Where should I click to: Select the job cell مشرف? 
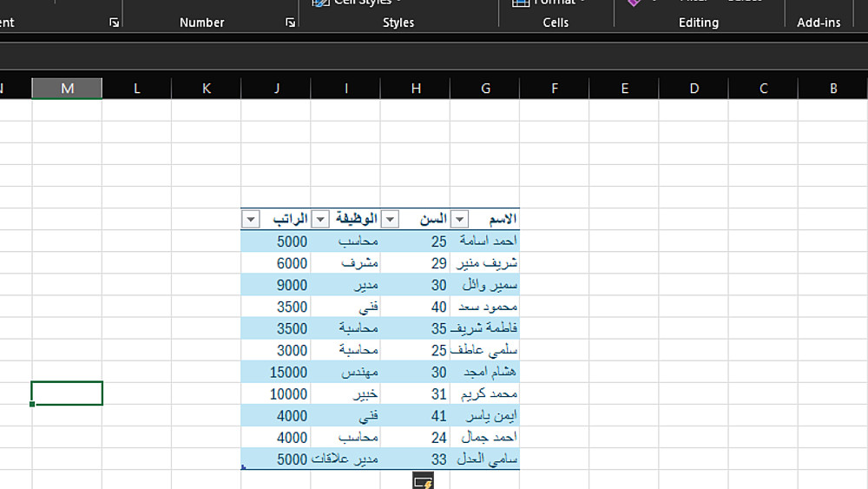coord(345,263)
